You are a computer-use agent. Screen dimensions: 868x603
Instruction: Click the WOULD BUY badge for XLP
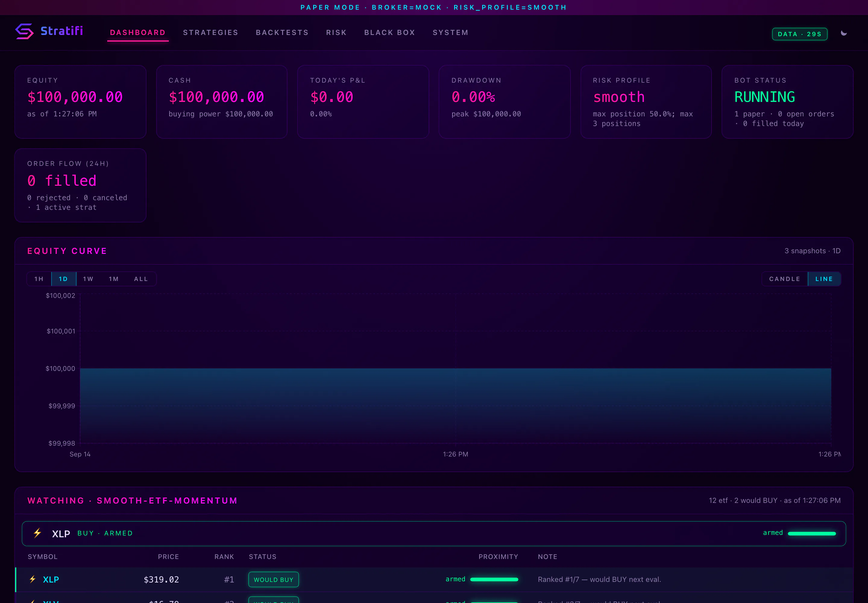273,579
